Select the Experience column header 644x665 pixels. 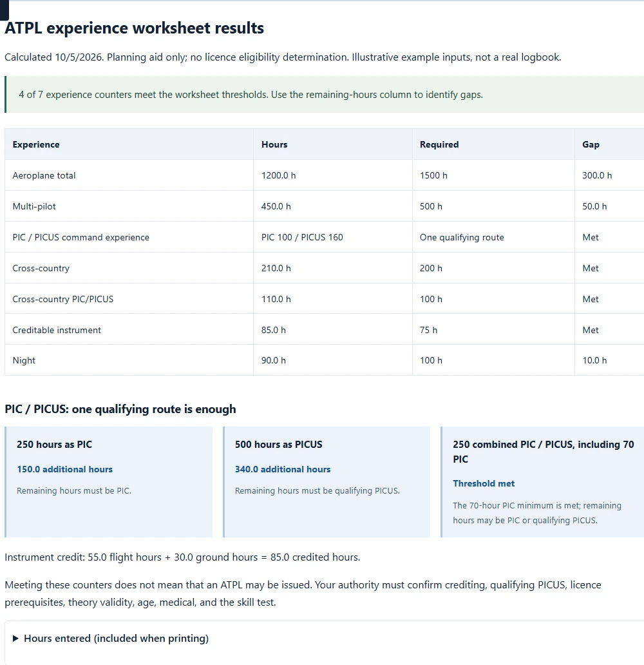[x=36, y=144]
